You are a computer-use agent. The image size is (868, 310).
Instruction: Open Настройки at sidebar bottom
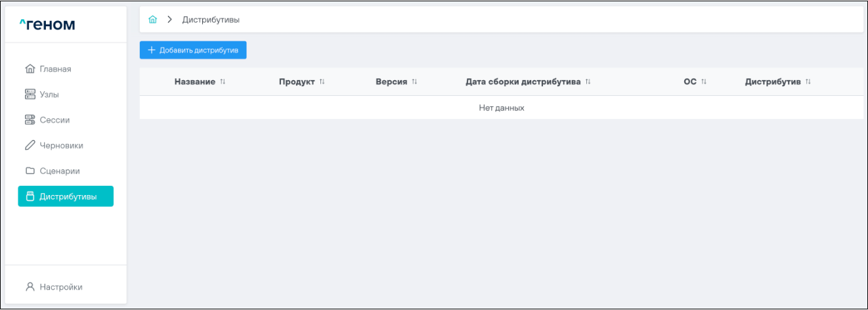pyautogui.click(x=60, y=287)
